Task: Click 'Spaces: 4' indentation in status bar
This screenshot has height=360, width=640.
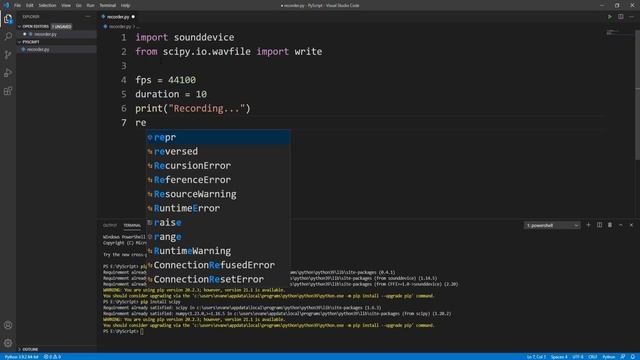Action: coord(559,357)
